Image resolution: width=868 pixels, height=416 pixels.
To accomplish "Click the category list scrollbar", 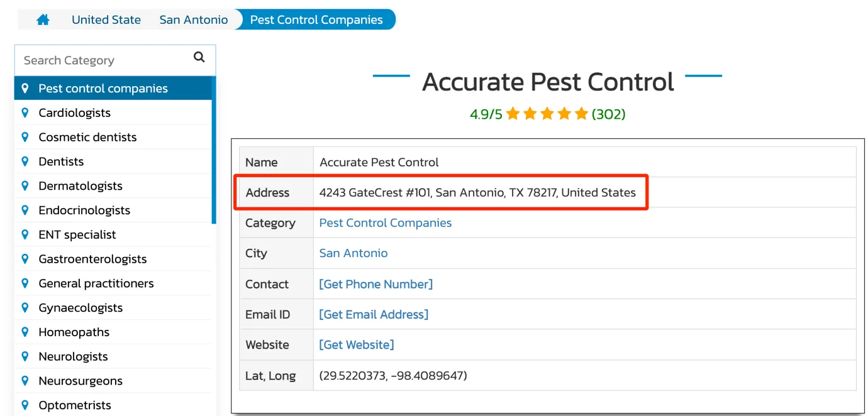I will (214, 151).
